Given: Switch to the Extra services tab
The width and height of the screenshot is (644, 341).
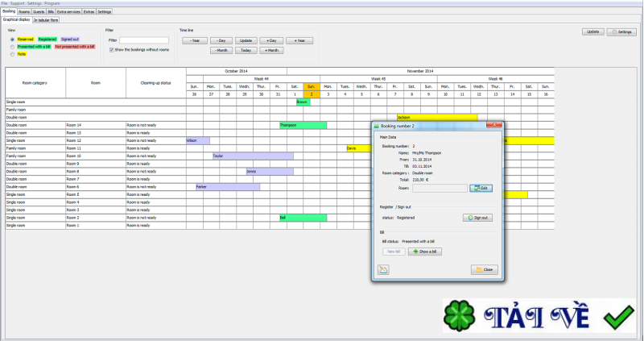Looking at the screenshot, I should [x=68, y=11].
